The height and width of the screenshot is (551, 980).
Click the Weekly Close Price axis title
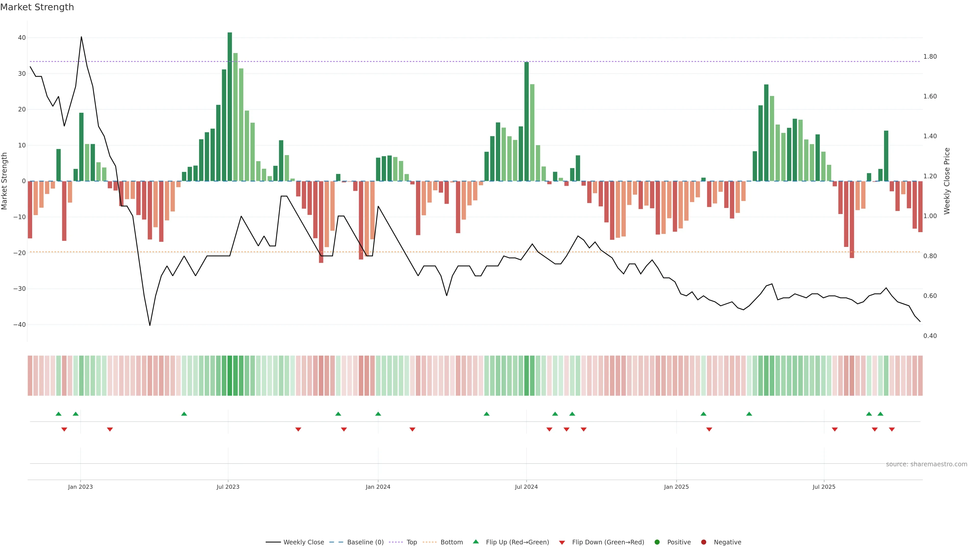coord(947,181)
